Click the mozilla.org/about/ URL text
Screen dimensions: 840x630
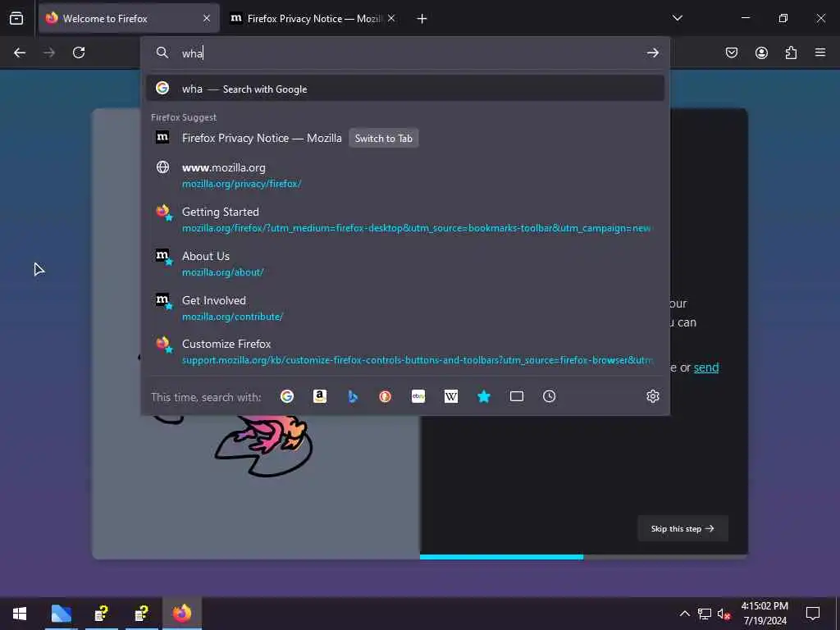[x=223, y=272]
